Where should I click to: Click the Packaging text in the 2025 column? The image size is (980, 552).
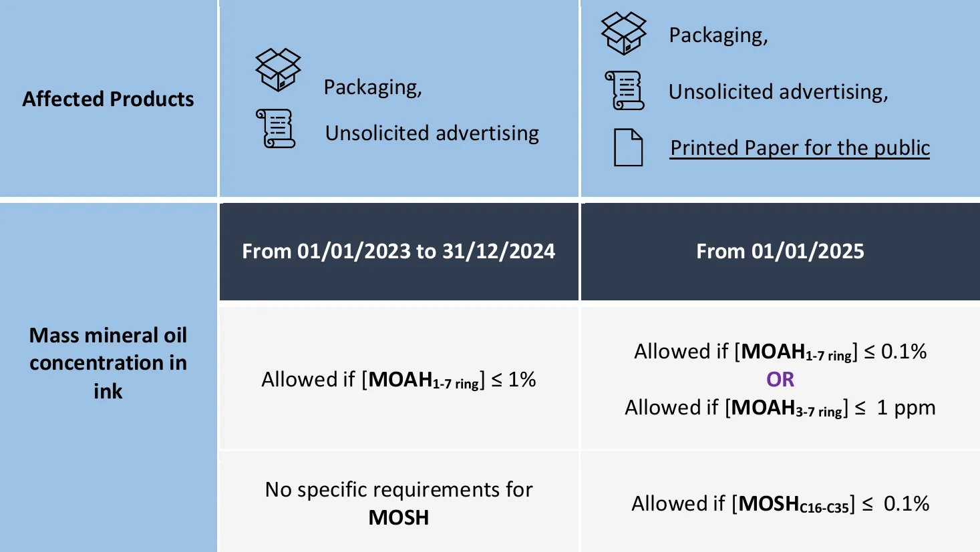[718, 35]
